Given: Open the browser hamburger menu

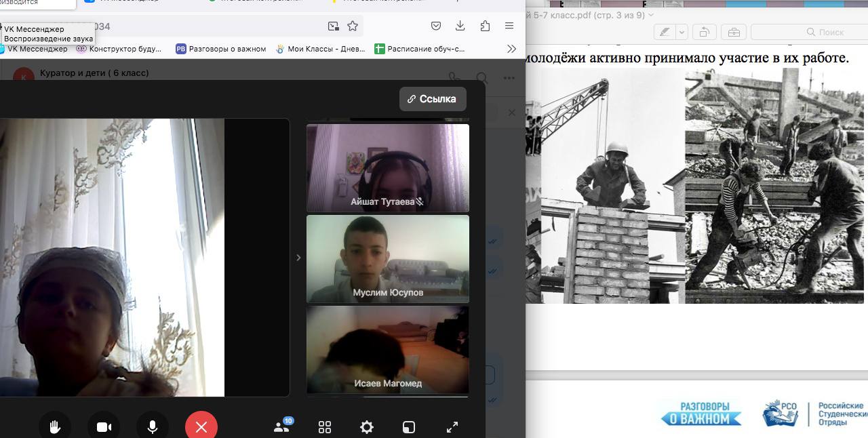Looking at the screenshot, I should coord(509,26).
